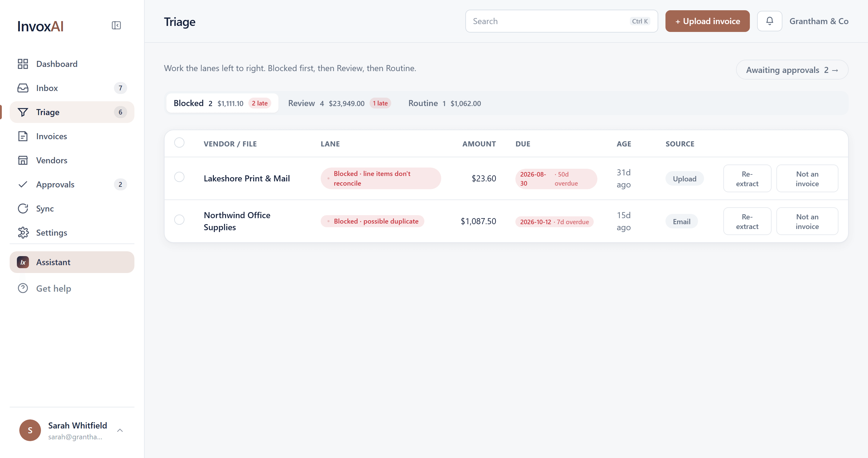Click the Vendors storefront icon

point(23,160)
